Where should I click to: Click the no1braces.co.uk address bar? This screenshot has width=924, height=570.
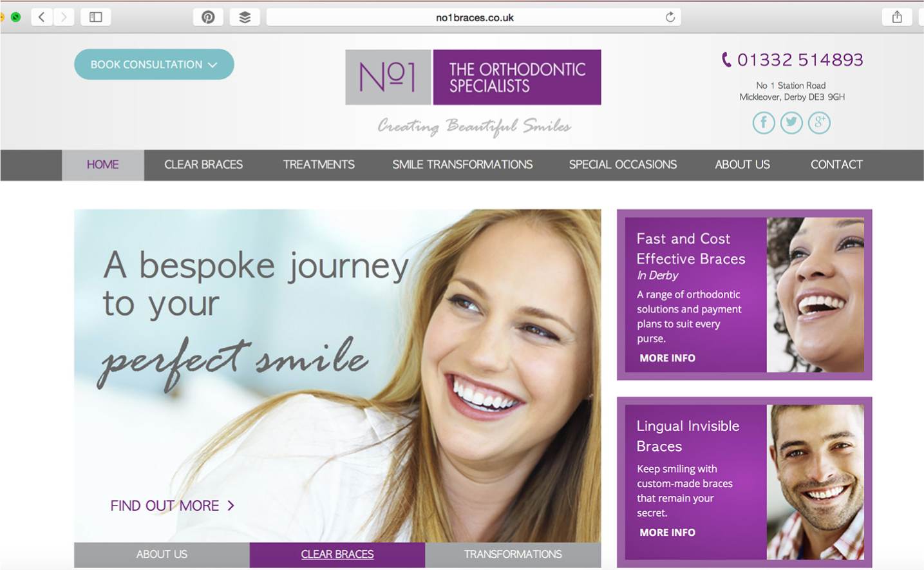[474, 17]
